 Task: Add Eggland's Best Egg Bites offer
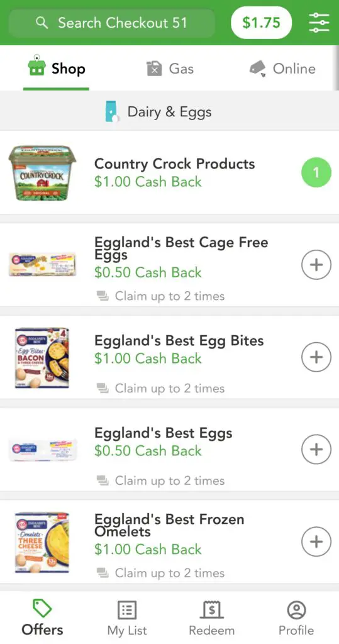[x=316, y=357]
